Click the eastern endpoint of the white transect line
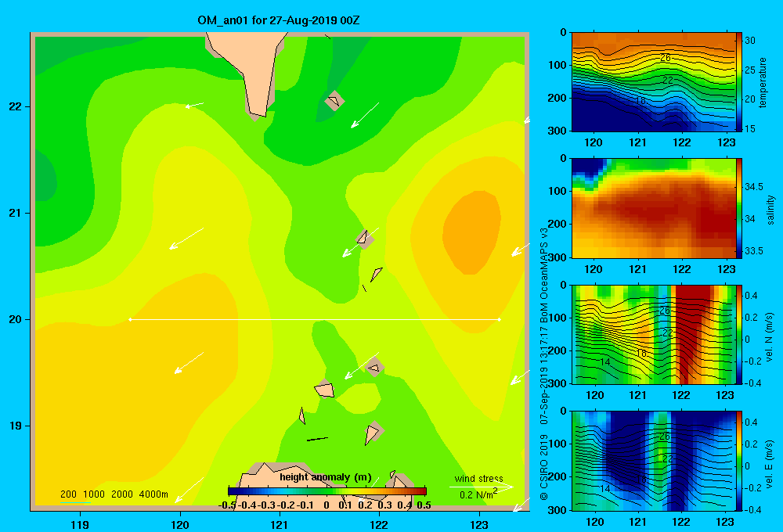Image resolution: width=783 pixels, height=532 pixels. click(500, 319)
